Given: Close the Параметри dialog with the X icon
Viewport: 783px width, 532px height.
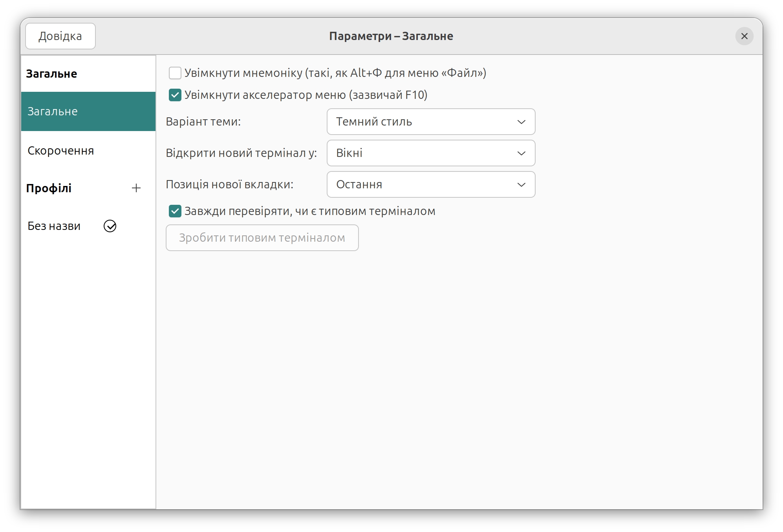Looking at the screenshot, I should click(x=744, y=36).
